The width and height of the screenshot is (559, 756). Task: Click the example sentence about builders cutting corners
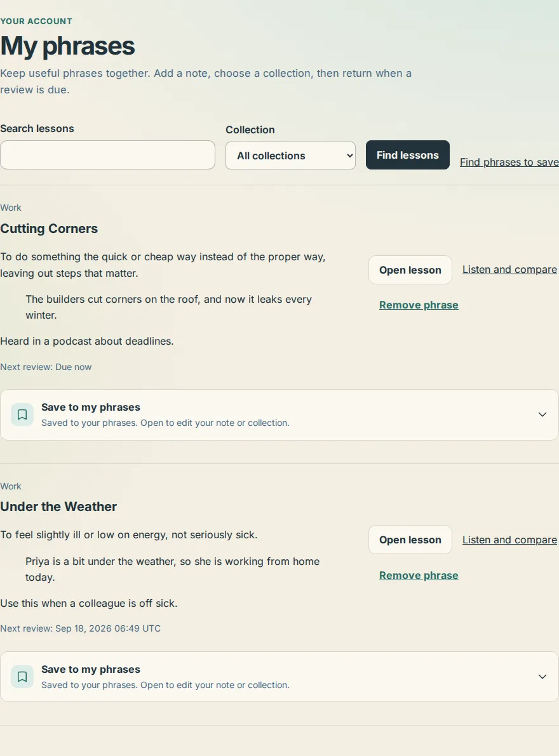(169, 307)
